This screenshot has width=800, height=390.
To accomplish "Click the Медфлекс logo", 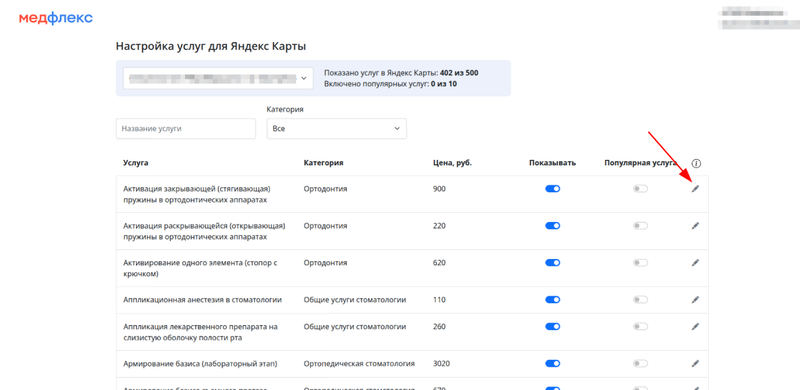I will click(x=56, y=18).
